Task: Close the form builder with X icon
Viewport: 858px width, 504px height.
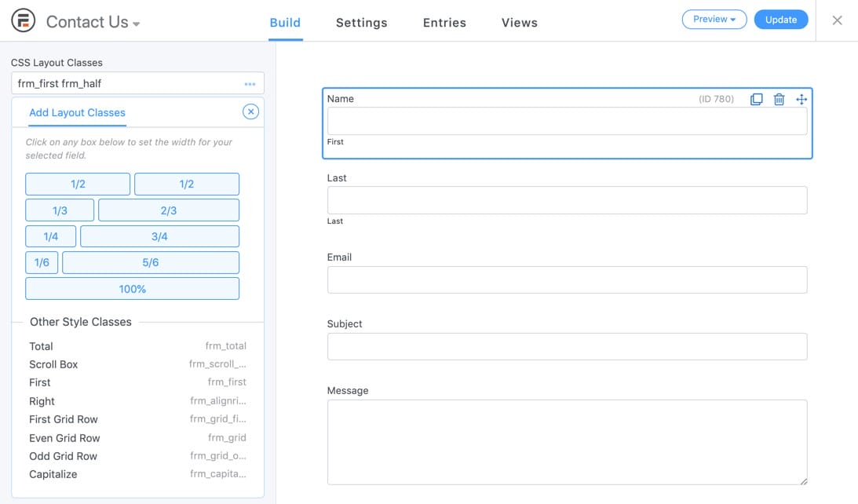Action: (x=837, y=20)
